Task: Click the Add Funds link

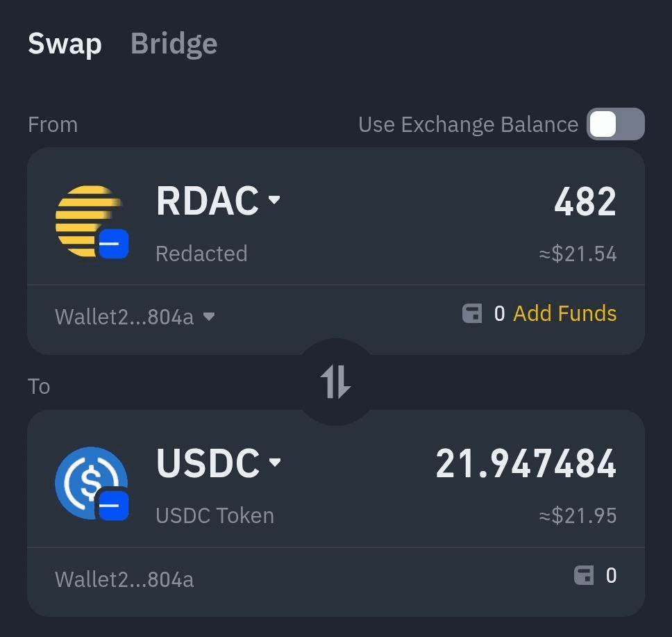Action: 565,313
